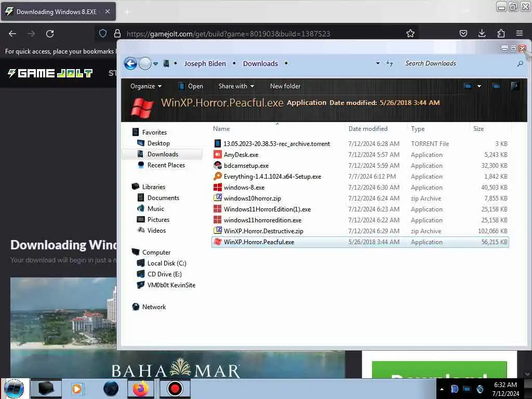The image size is (532, 399).
Task: Click the bookmark star in Firefox
Action: click(x=410, y=33)
